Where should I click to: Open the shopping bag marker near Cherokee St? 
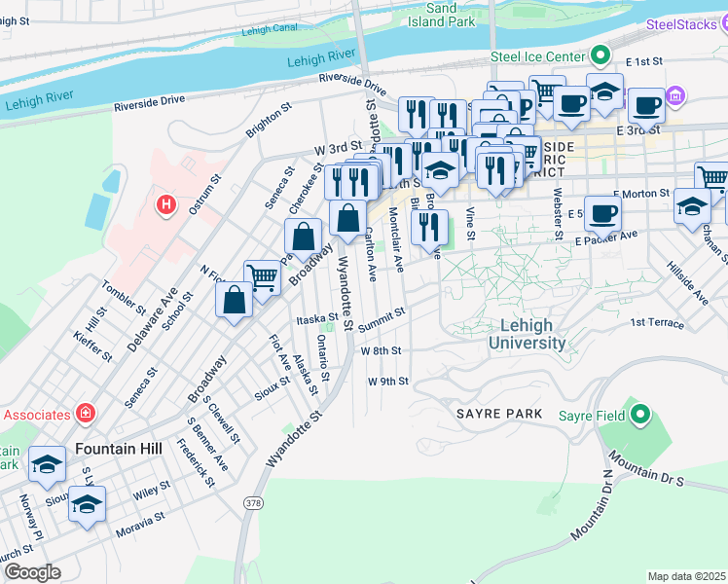[304, 239]
